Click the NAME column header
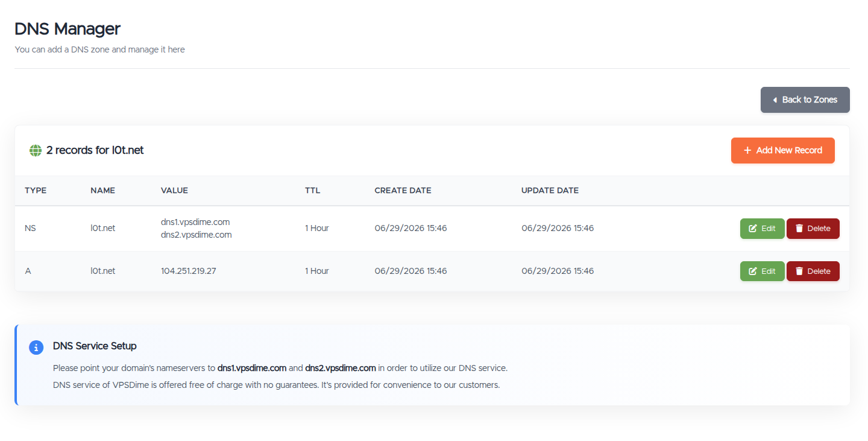The height and width of the screenshot is (441, 868). pos(102,191)
